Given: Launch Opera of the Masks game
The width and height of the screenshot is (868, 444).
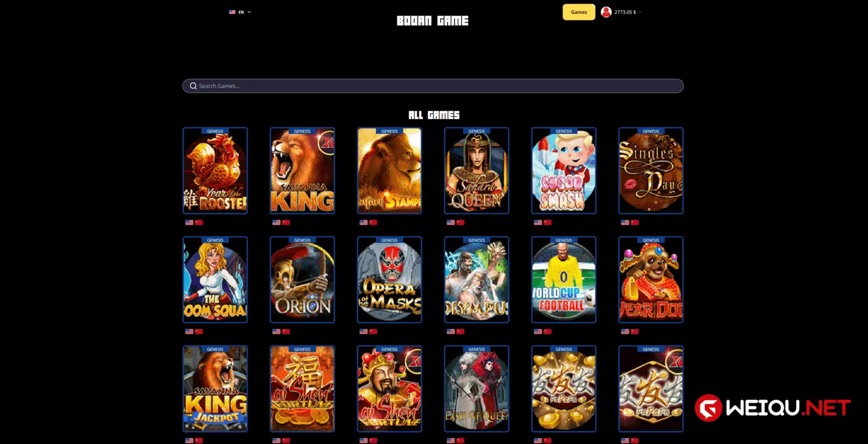Looking at the screenshot, I should pyautogui.click(x=390, y=280).
